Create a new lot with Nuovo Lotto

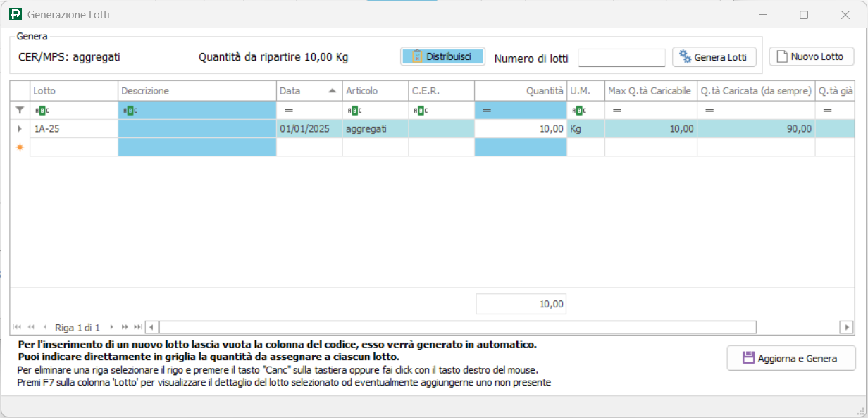point(811,56)
